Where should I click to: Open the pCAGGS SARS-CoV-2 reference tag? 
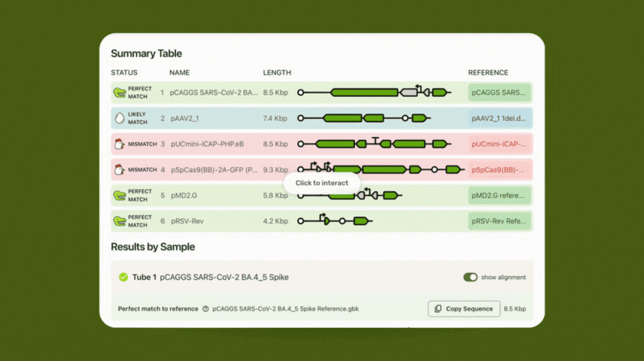click(500, 93)
